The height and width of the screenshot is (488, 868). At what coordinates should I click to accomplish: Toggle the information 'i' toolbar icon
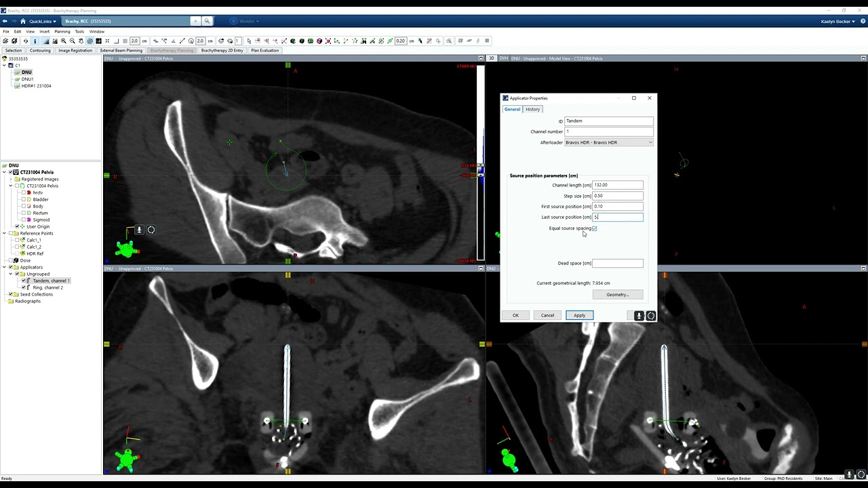35,41
